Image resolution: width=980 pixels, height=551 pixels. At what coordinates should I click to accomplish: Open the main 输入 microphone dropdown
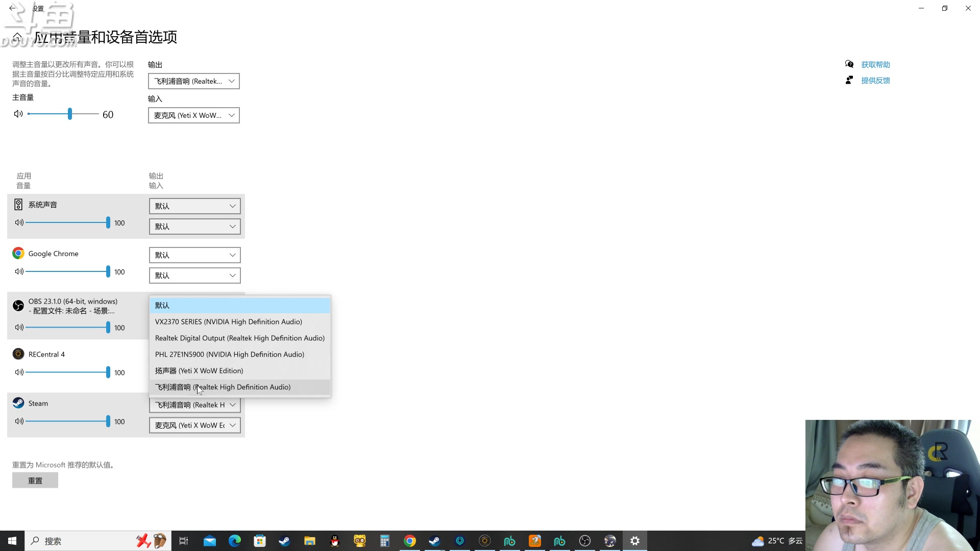(x=194, y=115)
